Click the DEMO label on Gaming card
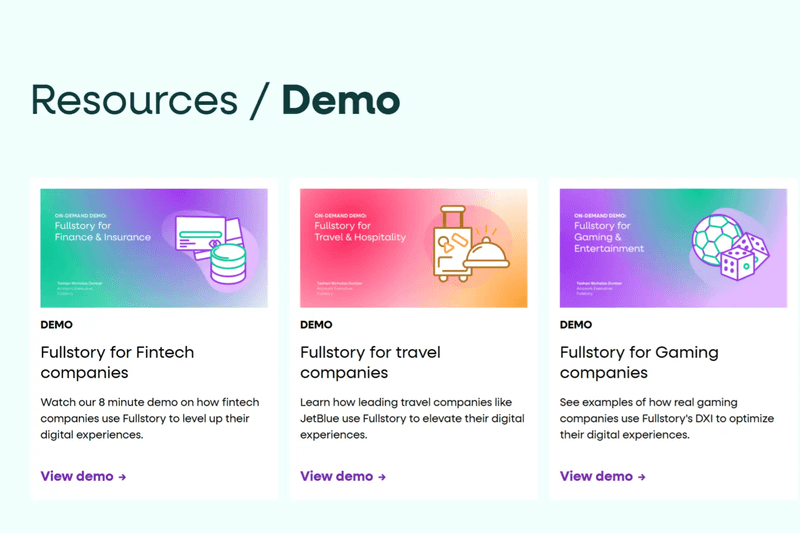 pyautogui.click(x=576, y=325)
